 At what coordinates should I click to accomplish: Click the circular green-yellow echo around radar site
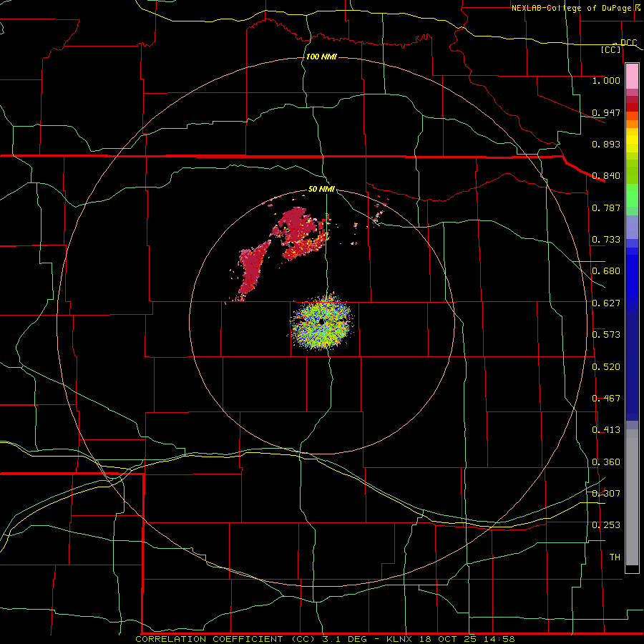click(322, 321)
